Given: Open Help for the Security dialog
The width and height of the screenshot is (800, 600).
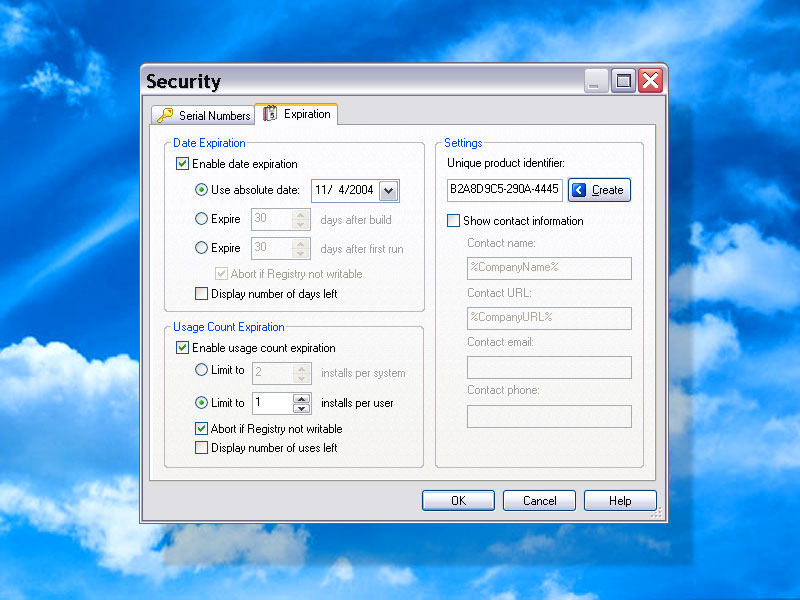Looking at the screenshot, I should pos(620,501).
